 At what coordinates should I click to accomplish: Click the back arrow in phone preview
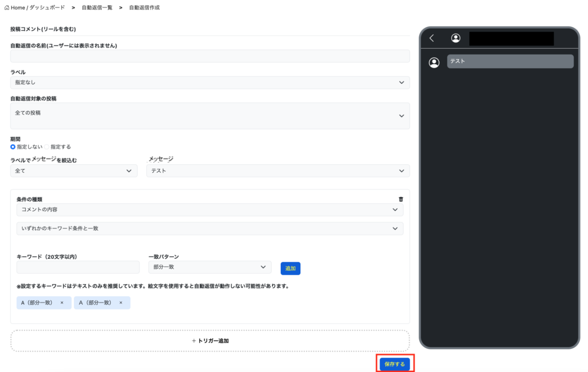click(432, 38)
